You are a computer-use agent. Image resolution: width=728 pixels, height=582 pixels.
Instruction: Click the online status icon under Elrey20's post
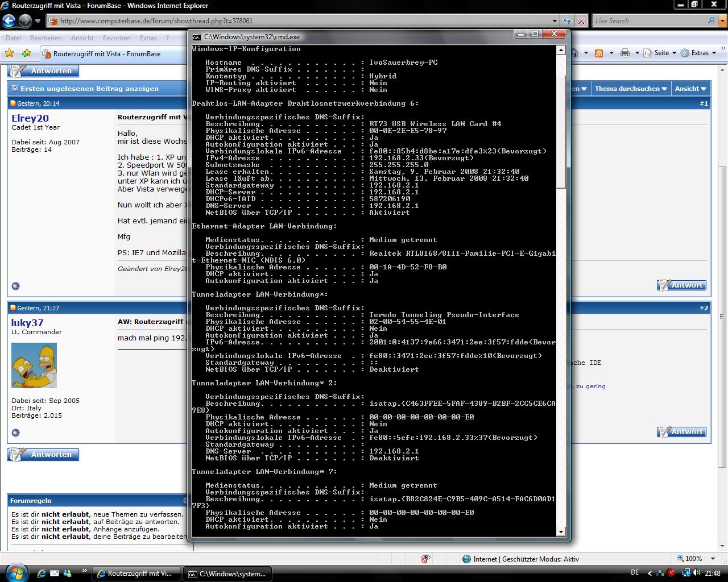(15, 286)
